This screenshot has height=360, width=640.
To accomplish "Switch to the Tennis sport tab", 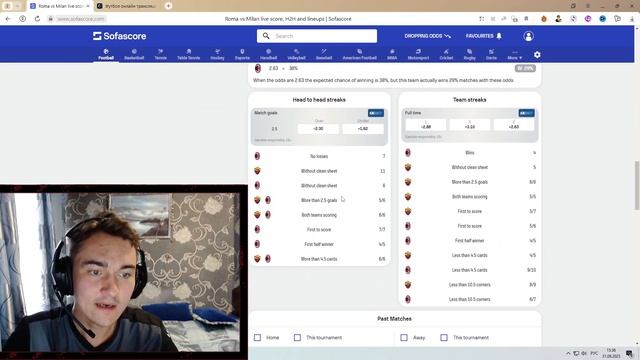I will click(160, 54).
